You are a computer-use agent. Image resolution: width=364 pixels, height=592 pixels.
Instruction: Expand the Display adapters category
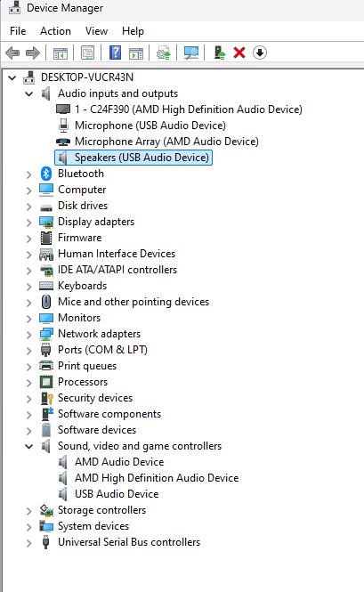click(x=29, y=223)
